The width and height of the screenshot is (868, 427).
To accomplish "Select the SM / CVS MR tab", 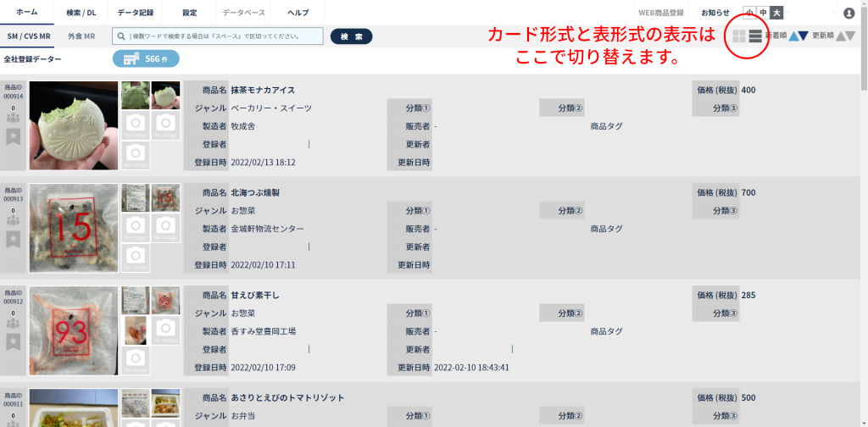I will 29,36.
